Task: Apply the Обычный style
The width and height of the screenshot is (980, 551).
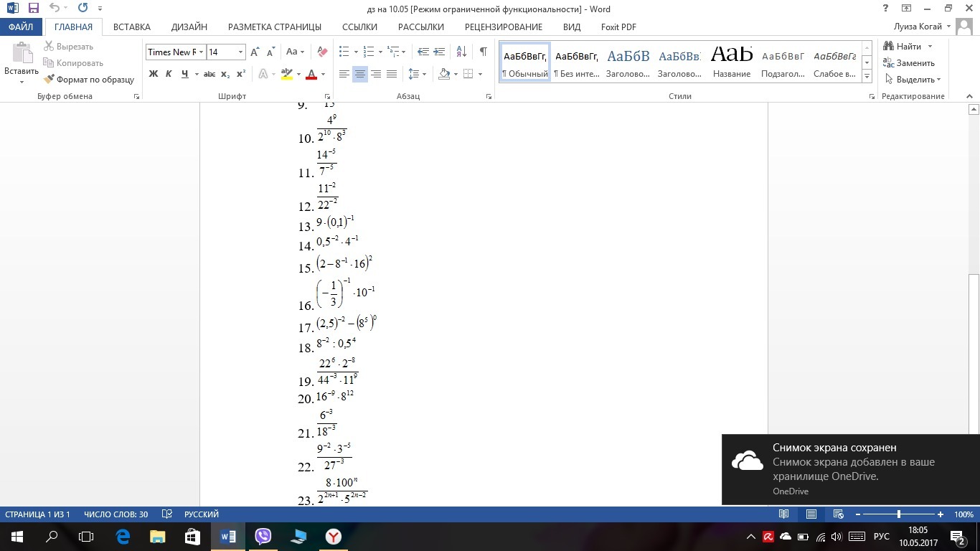Action: [x=525, y=62]
